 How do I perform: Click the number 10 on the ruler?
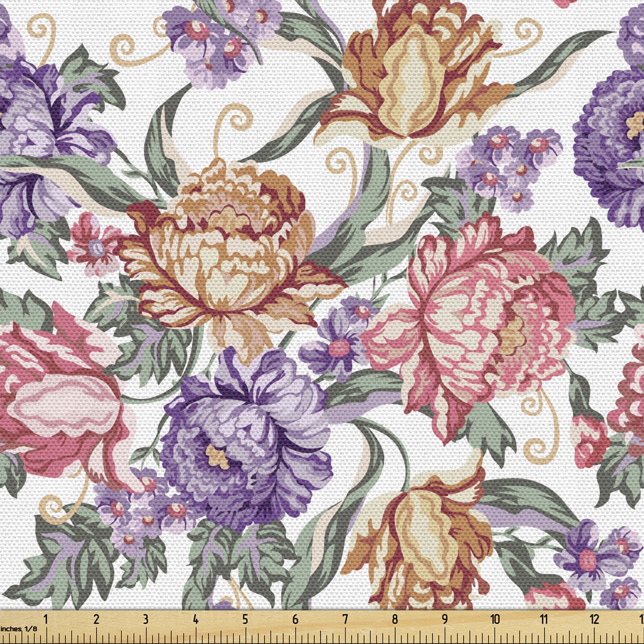click(495, 619)
